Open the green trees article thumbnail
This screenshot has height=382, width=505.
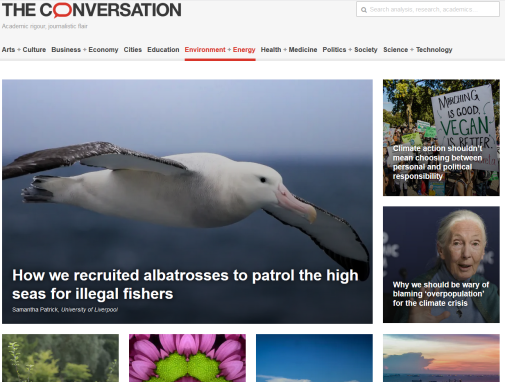60,358
